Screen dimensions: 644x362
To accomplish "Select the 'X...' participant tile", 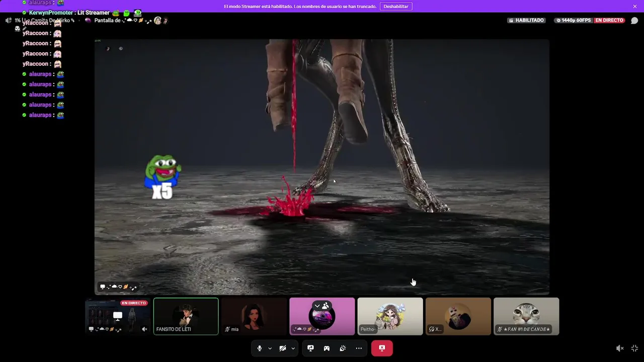I will tap(458, 316).
